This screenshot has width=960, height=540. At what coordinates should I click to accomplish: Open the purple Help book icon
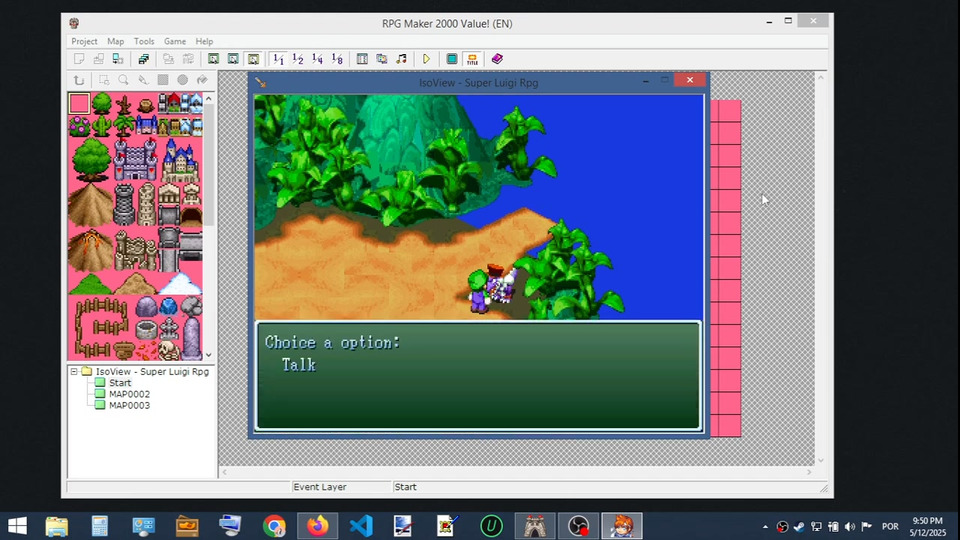[x=497, y=59]
